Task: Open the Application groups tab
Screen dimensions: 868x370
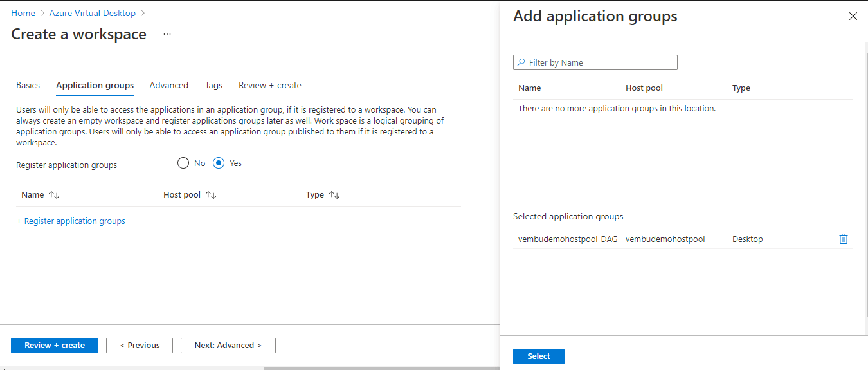Action: point(95,85)
